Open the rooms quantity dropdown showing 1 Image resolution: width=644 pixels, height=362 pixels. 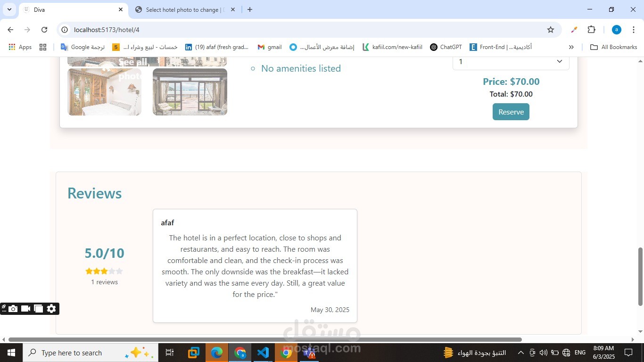(x=511, y=62)
